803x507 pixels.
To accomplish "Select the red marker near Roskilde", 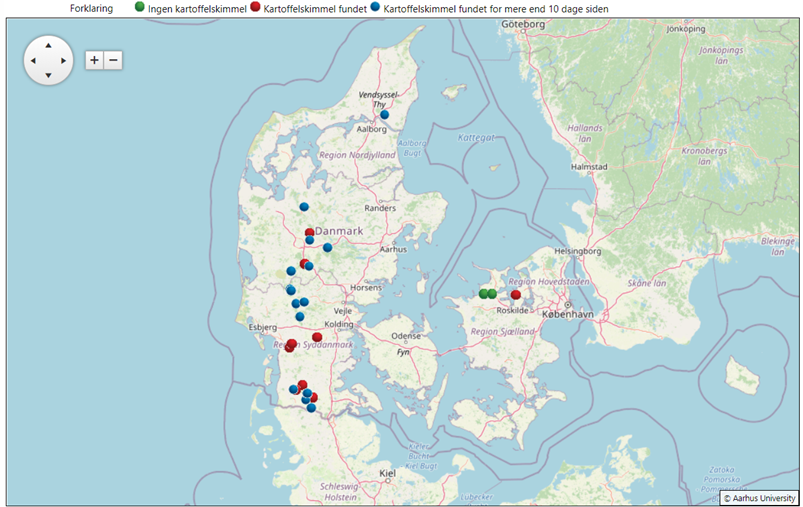I will pyautogui.click(x=516, y=295).
